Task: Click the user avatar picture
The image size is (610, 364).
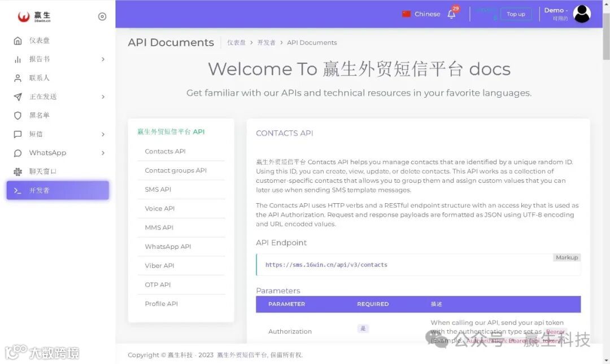Action: pos(582,14)
